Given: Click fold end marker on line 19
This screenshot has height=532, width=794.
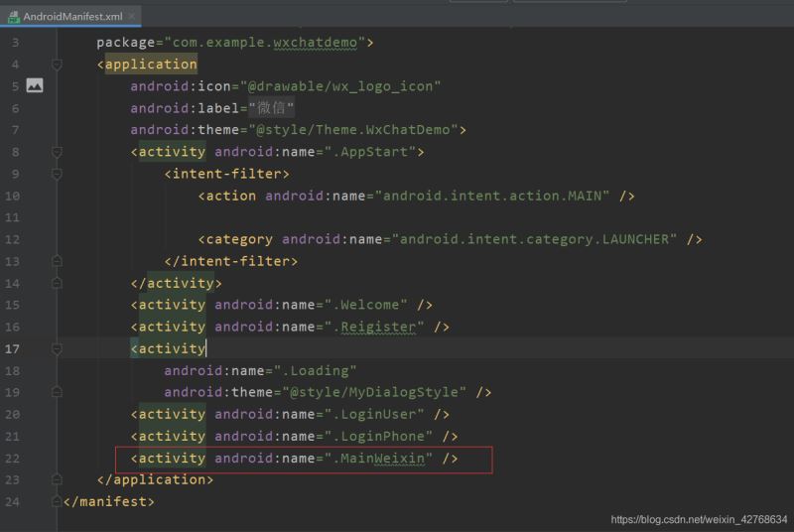Looking at the screenshot, I should pyautogui.click(x=57, y=392).
